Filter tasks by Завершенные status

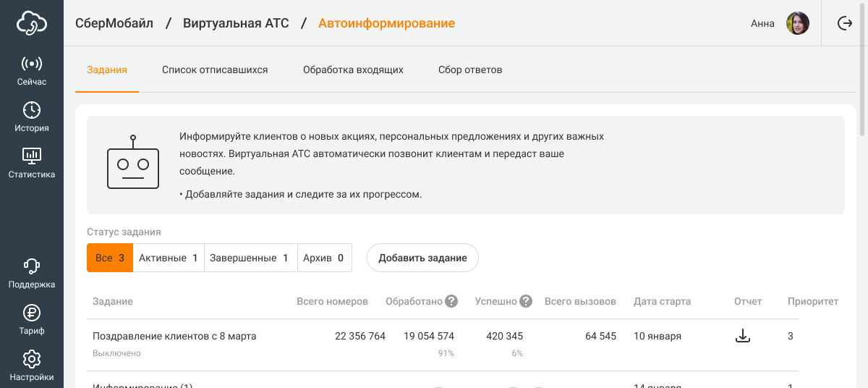click(x=250, y=258)
